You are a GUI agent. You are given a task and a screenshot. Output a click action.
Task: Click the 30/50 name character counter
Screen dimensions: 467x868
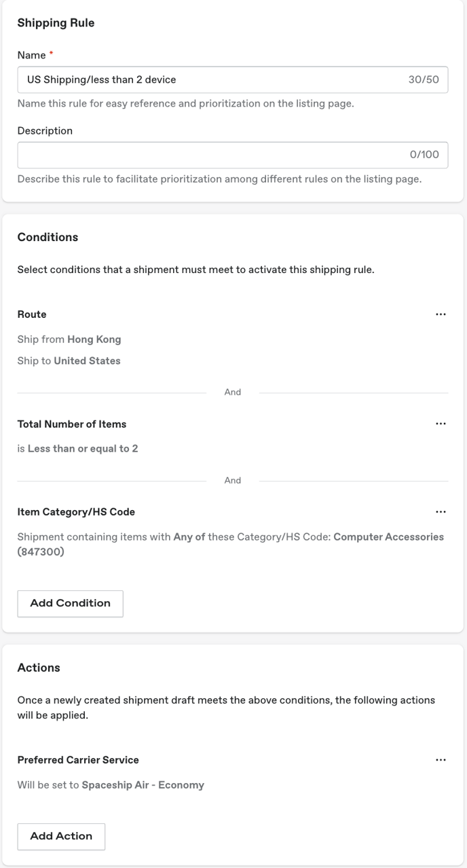(x=424, y=79)
